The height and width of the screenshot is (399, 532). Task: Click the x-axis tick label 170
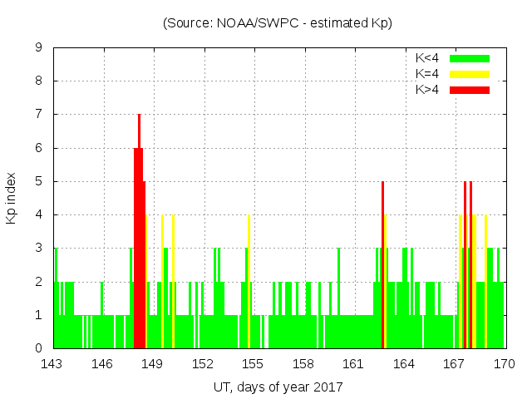pyautogui.click(x=504, y=364)
